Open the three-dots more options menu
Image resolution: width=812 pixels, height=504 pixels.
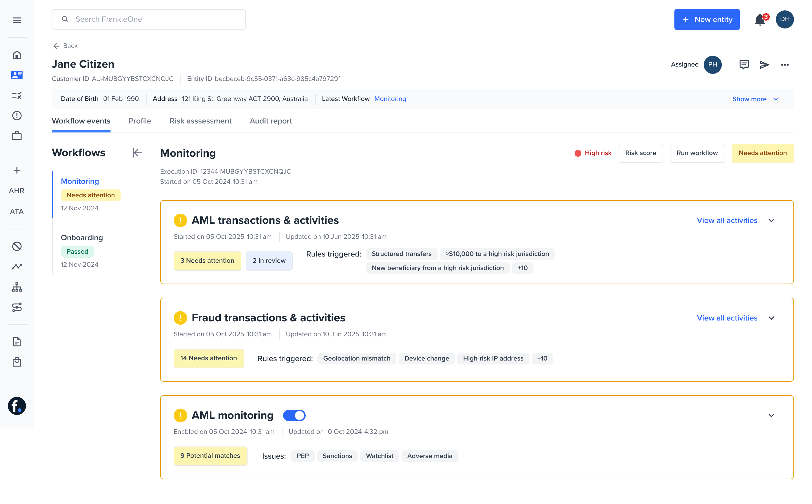pyautogui.click(x=785, y=65)
